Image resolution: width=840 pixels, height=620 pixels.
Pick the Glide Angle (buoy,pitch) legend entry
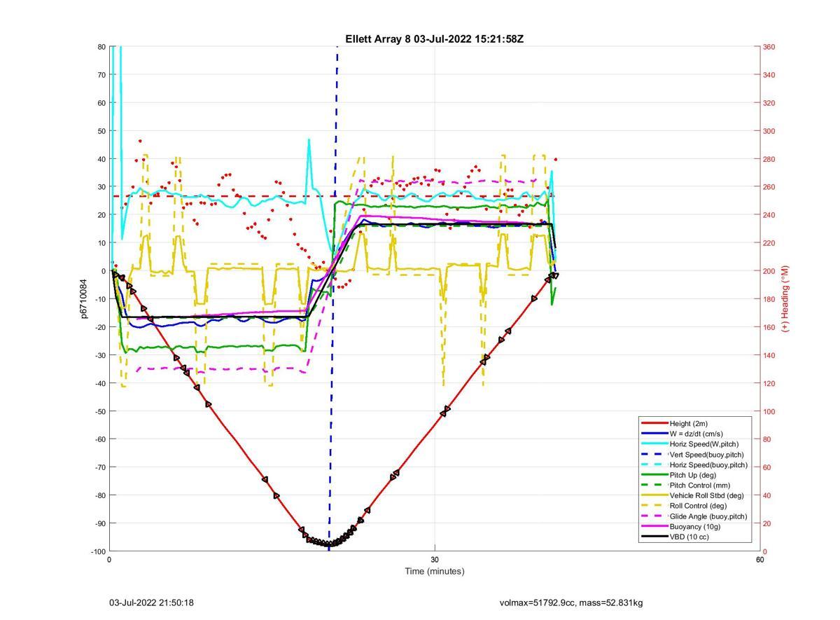click(694, 516)
